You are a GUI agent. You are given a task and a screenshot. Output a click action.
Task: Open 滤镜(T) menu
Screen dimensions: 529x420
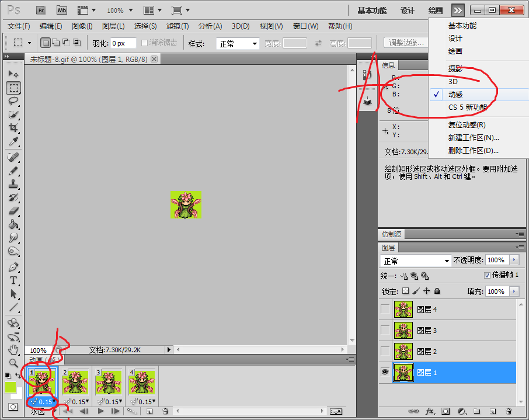178,26
